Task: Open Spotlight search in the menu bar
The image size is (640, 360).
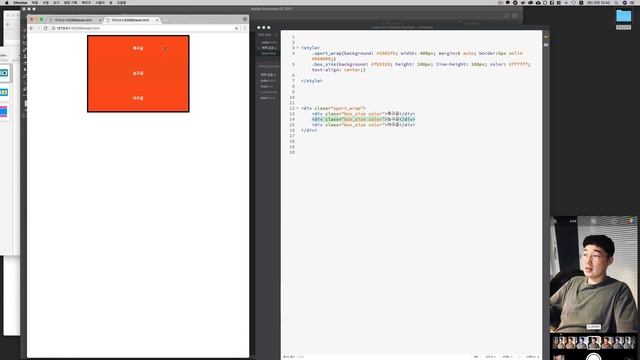Action: (x=616, y=2)
